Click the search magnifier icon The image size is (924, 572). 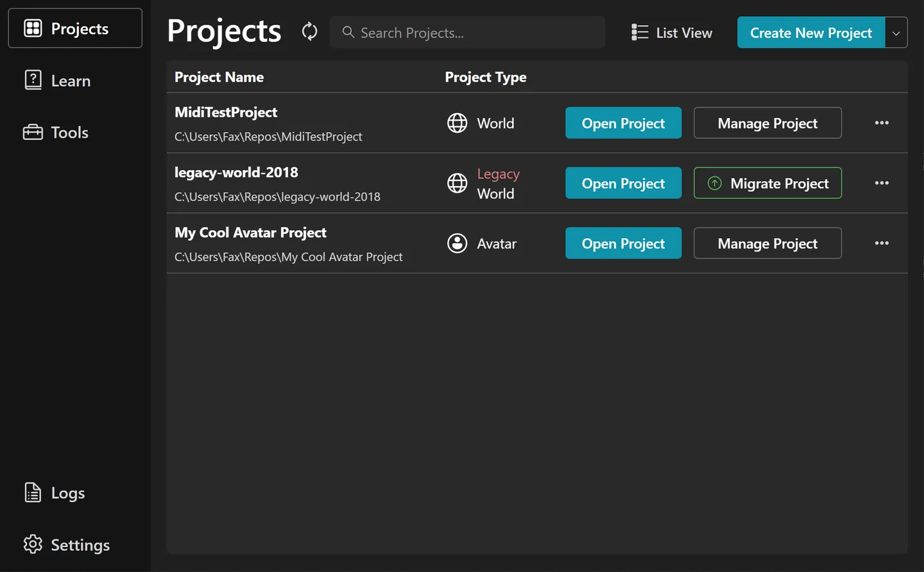348,32
